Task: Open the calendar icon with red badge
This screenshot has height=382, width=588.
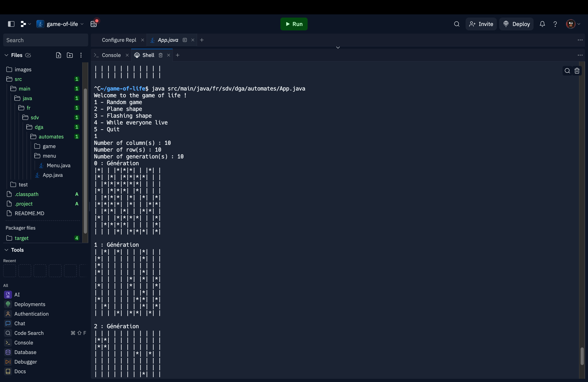Action: click(x=94, y=24)
